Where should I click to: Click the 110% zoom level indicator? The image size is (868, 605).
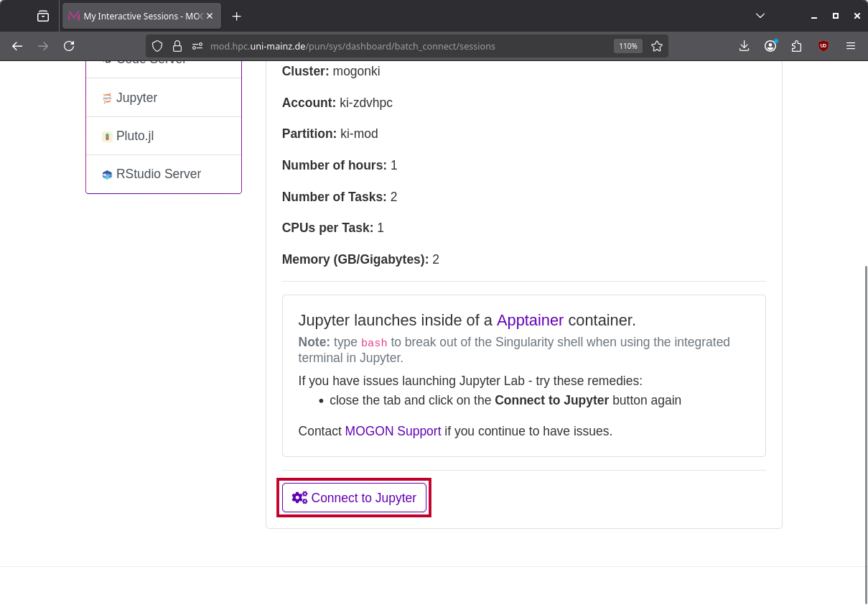(x=628, y=46)
